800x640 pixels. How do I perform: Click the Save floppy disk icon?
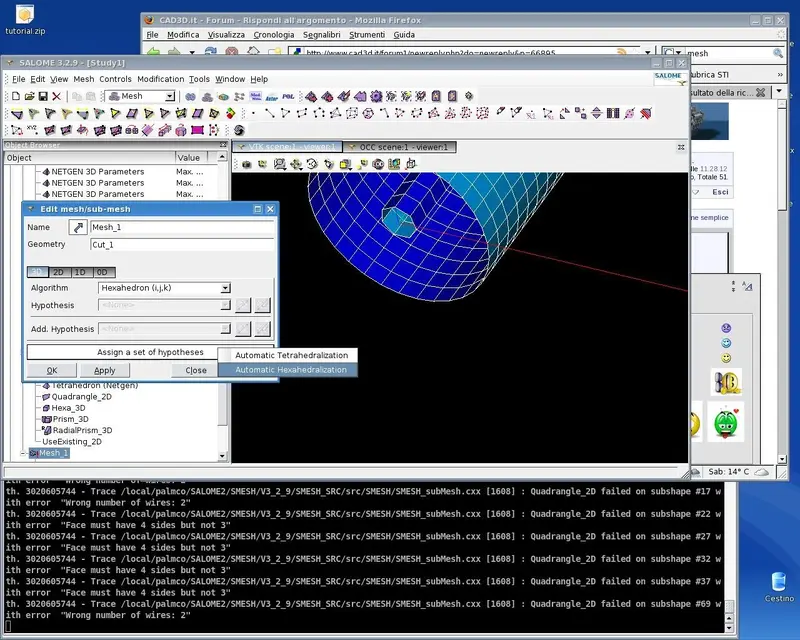pos(42,96)
